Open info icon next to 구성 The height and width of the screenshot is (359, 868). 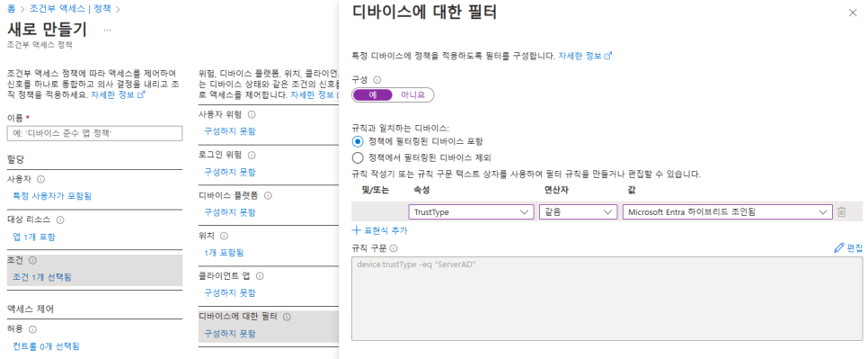click(377, 80)
